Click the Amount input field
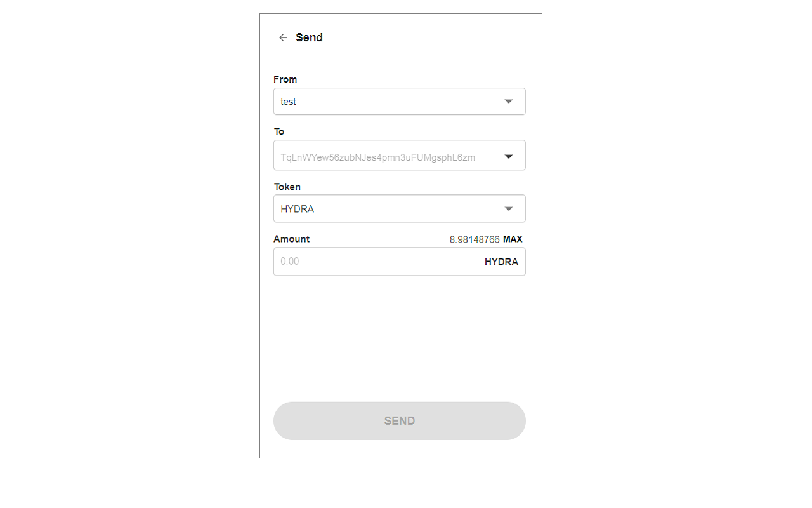Viewport: 812px width, 508px height. pos(381,262)
